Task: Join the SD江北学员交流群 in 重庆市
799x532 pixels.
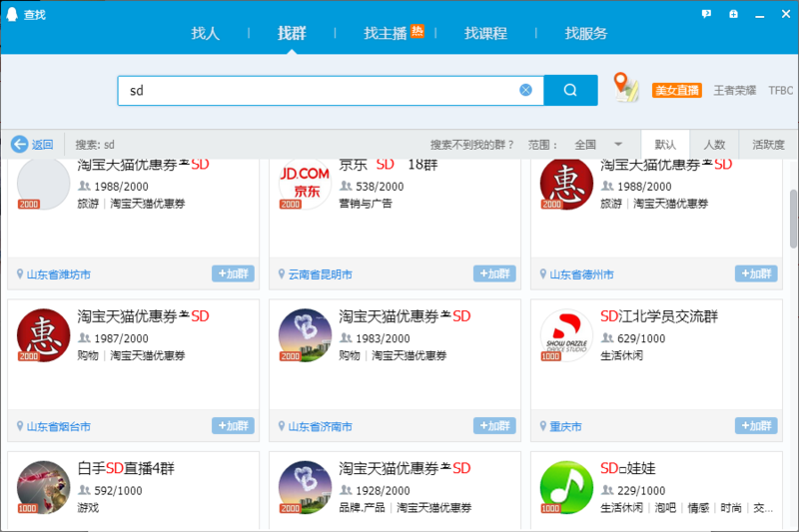Action: tap(756, 426)
